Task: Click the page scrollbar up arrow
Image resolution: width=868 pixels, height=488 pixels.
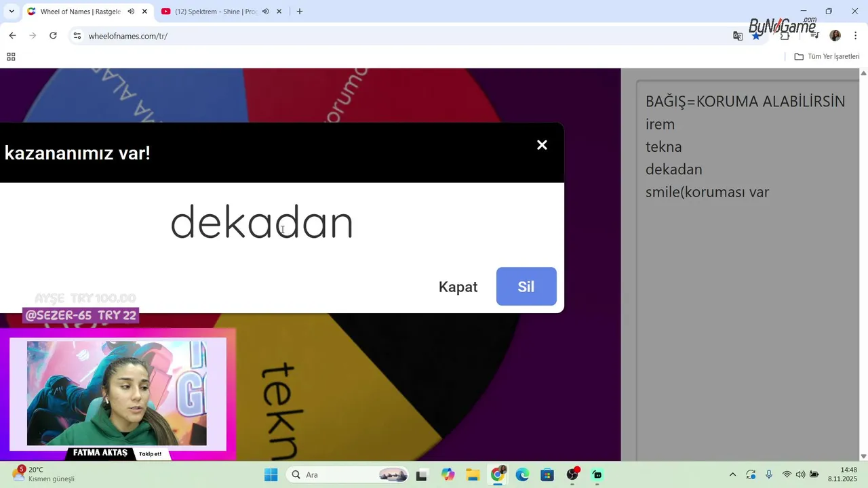Action: 863,73
